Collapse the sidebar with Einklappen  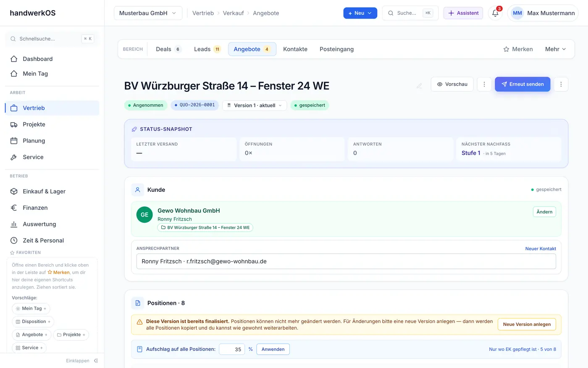pyautogui.click(x=82, y=361)
